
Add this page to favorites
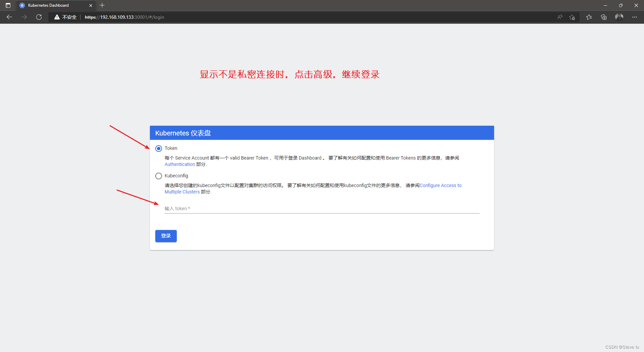(572, 17)
